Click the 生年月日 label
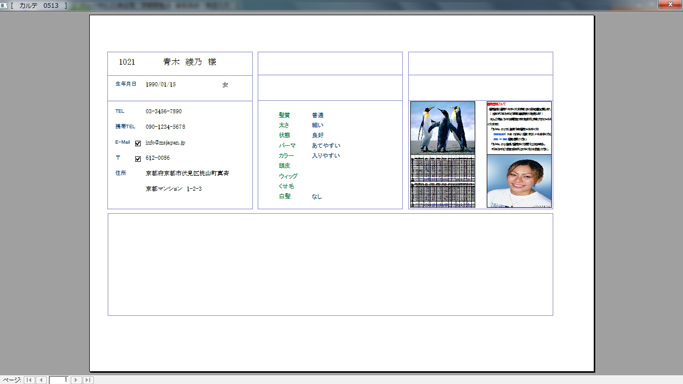The height and width of the screenshot is (384, 683). 126,84
